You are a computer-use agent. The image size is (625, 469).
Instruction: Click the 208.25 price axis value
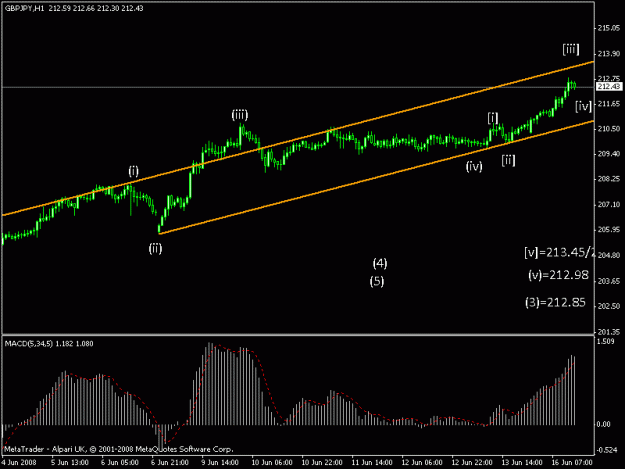click(x=609, y=179)
